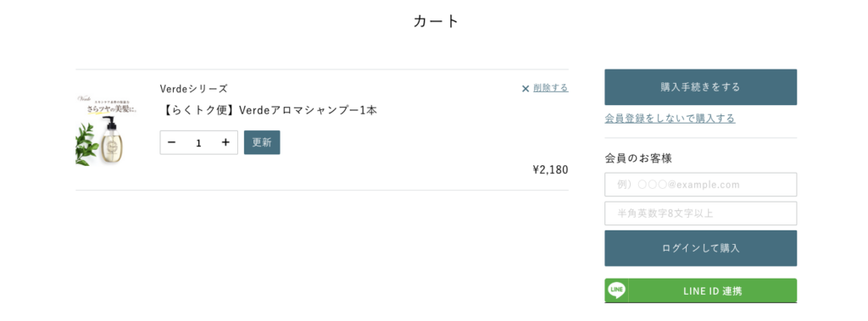Click the ¥2,180 price text
The width and height of the screenshot is (868, 321).
point(550,170)
